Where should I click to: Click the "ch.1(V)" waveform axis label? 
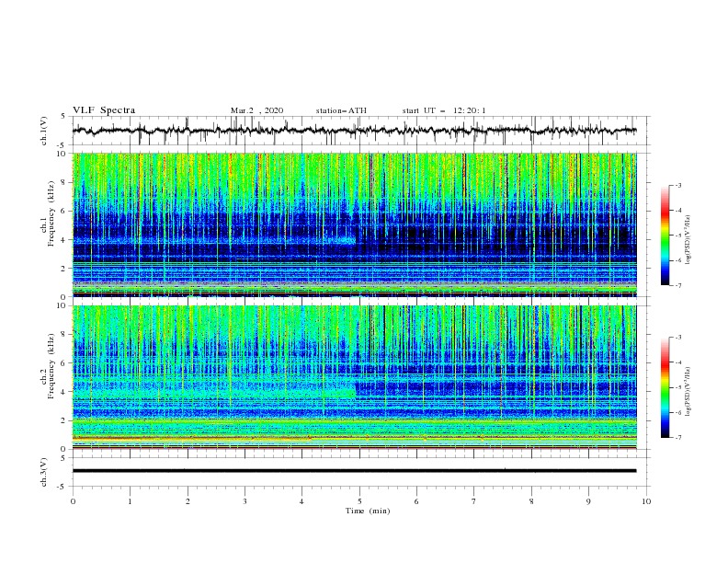click(x=44, y=131)
